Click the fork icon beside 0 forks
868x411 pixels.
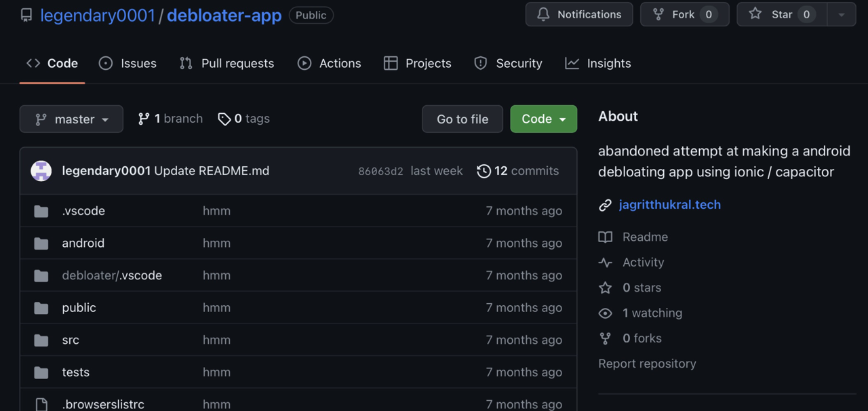click(x=605, y=338)
